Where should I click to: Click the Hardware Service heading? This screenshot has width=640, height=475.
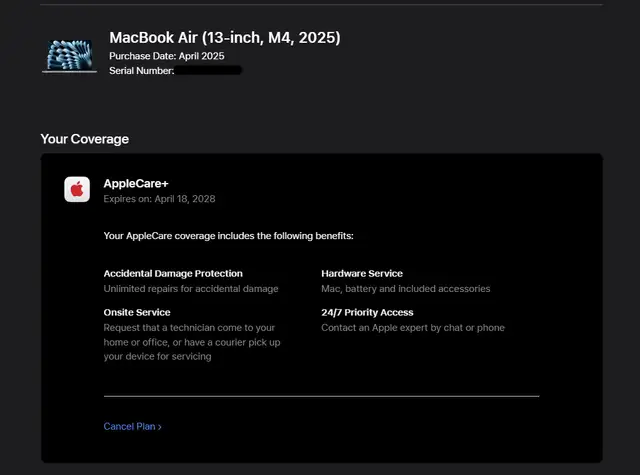click(x=362, y=273)
